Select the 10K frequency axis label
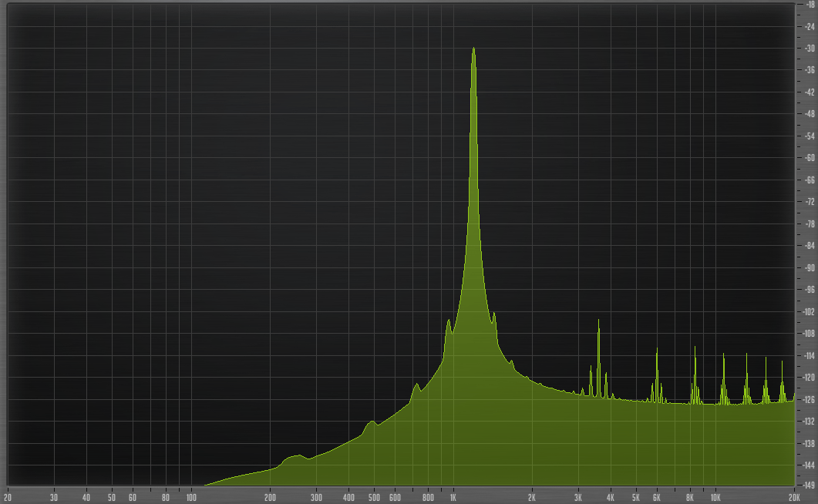 [x=715, y=497]
